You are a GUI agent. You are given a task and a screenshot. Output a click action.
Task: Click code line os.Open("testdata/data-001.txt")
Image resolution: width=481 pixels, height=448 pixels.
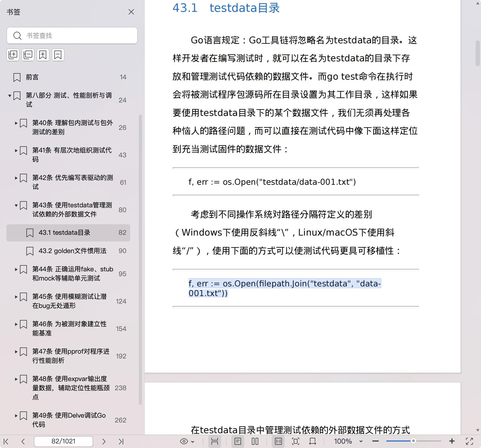point(272,182)
